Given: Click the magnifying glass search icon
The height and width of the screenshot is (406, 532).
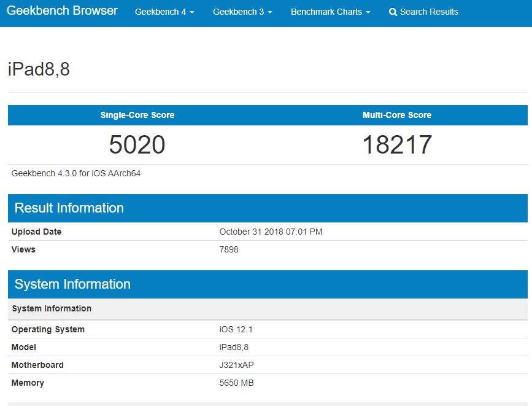Looking at the screenshot, I should coord(393,12).
